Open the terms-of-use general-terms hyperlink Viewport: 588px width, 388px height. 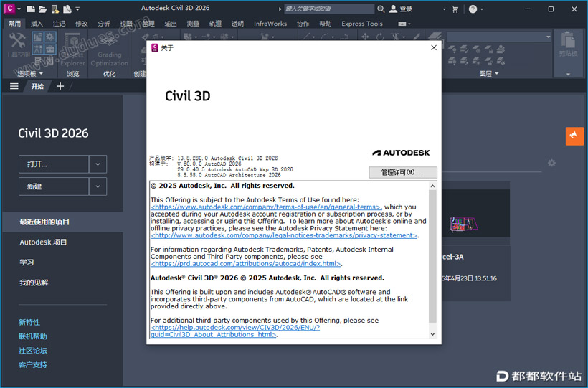coord(266,207)
